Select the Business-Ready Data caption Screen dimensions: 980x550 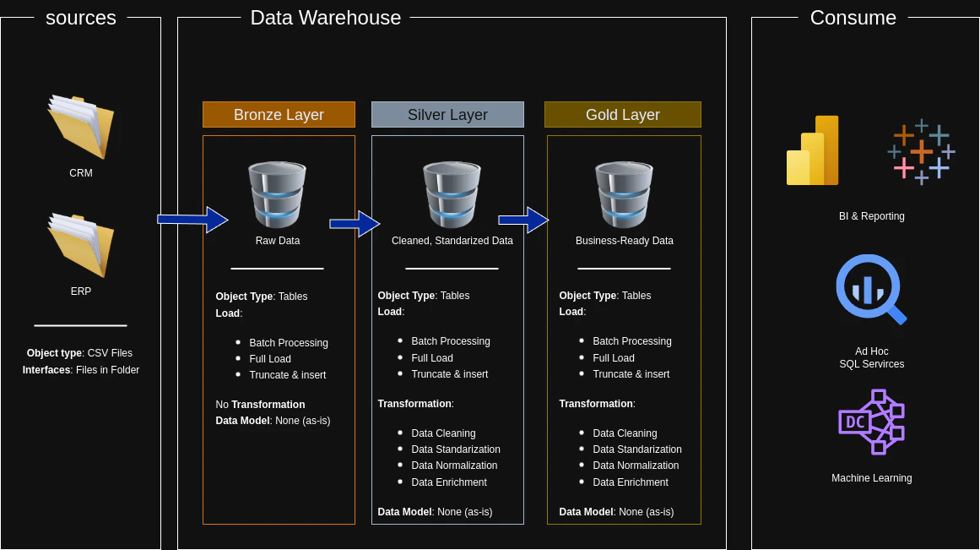(624, 240)
